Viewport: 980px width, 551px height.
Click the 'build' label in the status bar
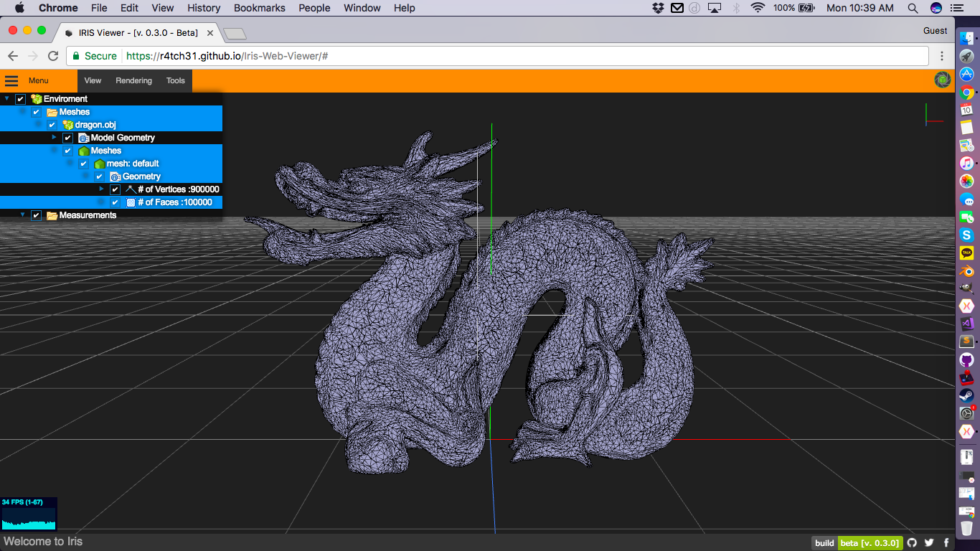[x=824, y=543]
